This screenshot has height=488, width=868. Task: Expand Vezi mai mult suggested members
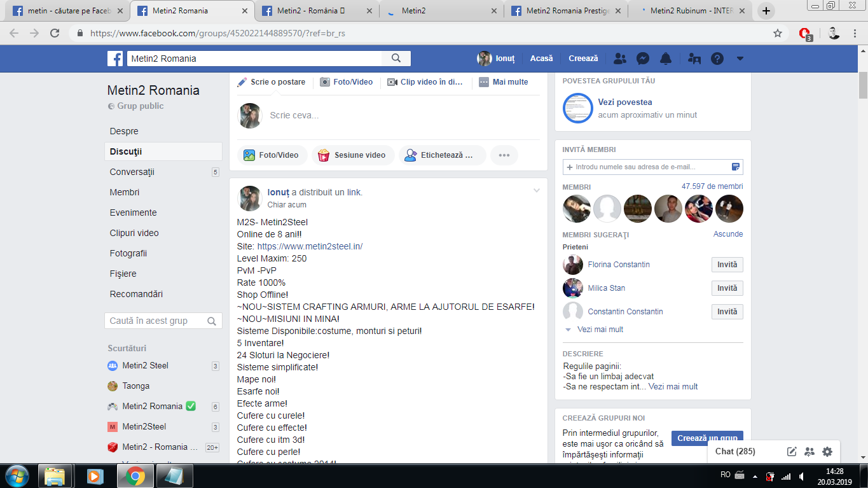coord(600,330)
